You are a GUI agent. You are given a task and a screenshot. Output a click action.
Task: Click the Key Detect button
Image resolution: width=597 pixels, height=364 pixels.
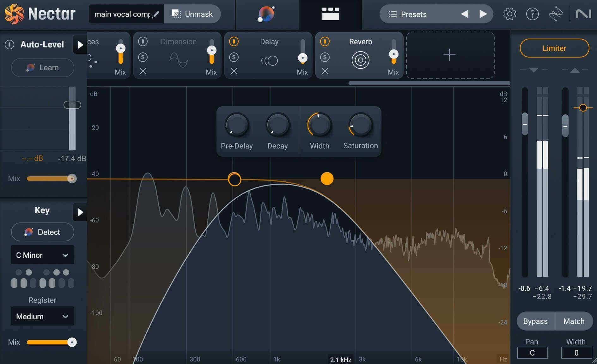[x=42, y=232]
